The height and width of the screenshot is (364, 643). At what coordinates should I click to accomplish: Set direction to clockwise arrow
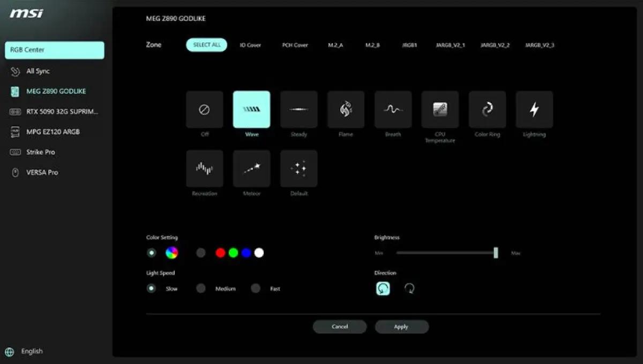click(x=409, y=289)
